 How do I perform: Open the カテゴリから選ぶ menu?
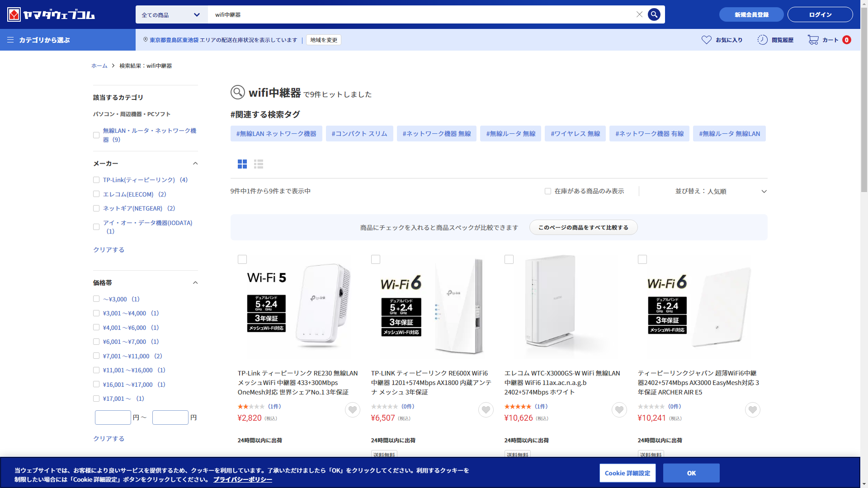pos(39,40)
